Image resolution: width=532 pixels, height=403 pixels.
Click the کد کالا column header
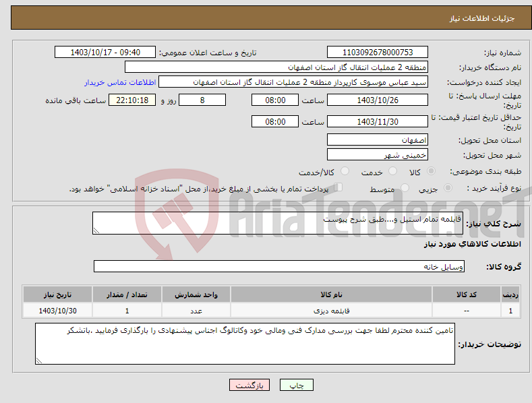tap(467, 294)
